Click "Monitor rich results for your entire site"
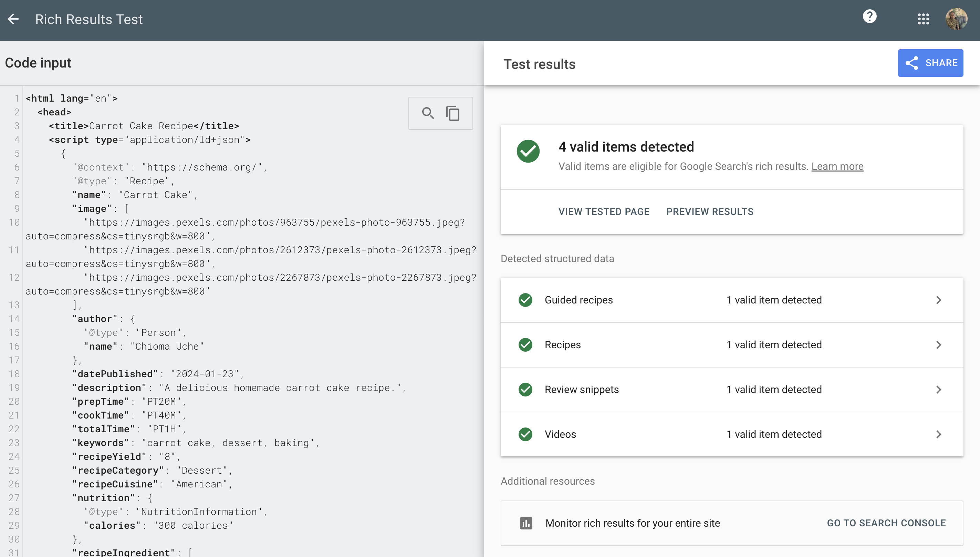This screenshot has width=980, height=557. point(633,523)
